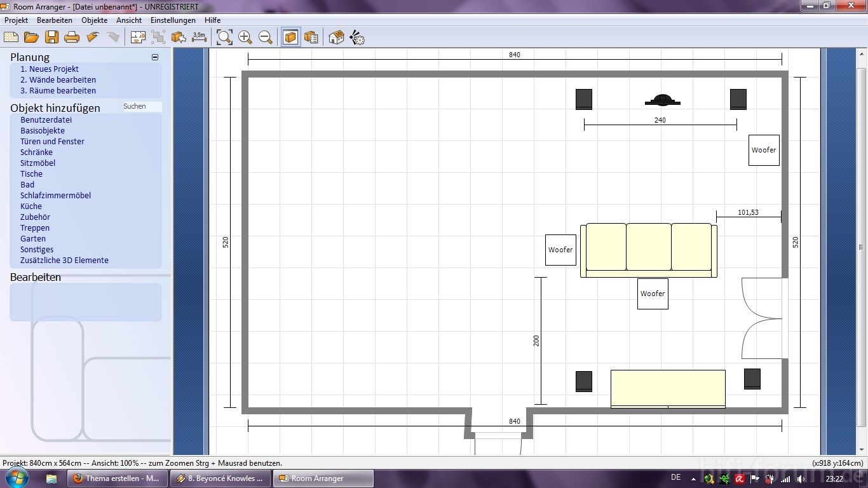Select the 240 dimension line
868x488 pixels.
660,125
